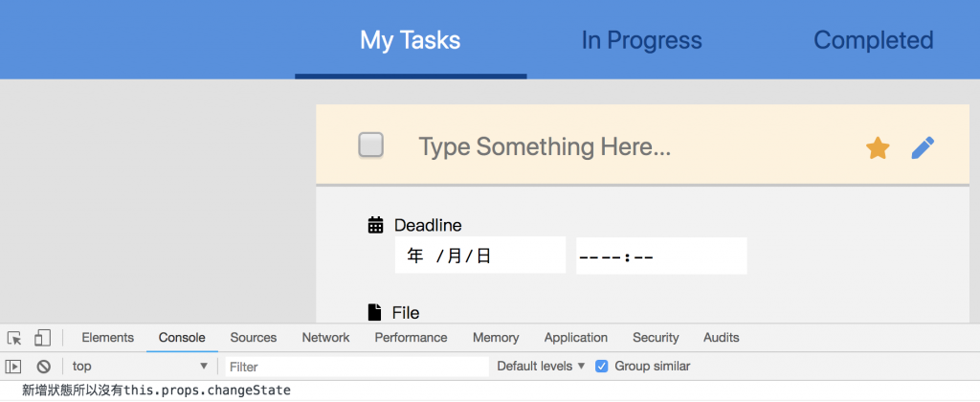
Task: Toggle the Group similar checkbox
Action: [x=601, y=366]
